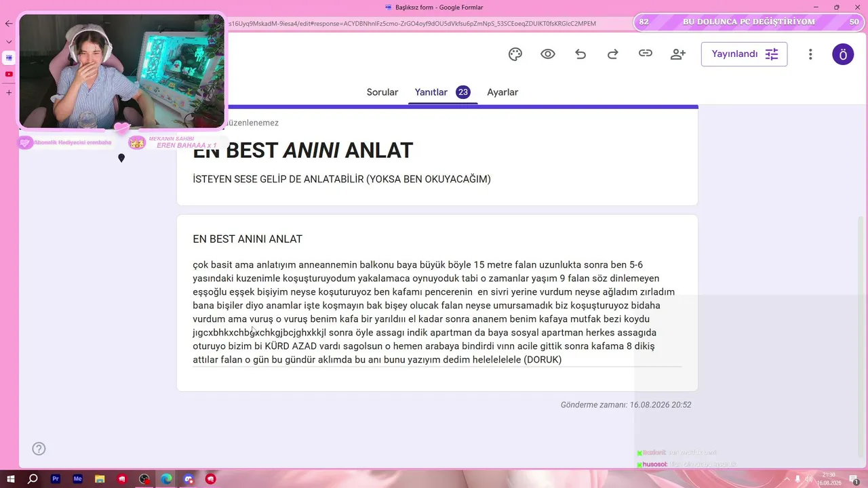Open the volume speaker tray icon
This screenshot has width=868, height=488.
pyautogui.click(x=808, y=479)
